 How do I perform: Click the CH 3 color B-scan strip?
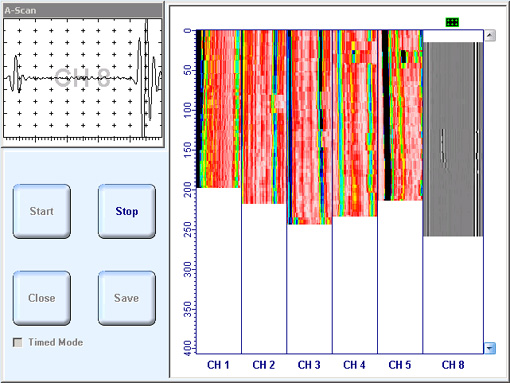pos(309,127)
